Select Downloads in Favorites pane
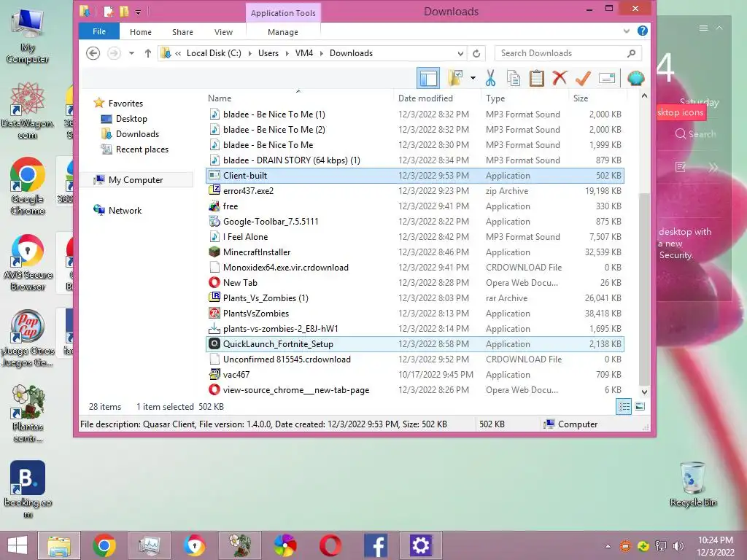Image resolution: width=747 pixels, height=560 pixels. 137,134
